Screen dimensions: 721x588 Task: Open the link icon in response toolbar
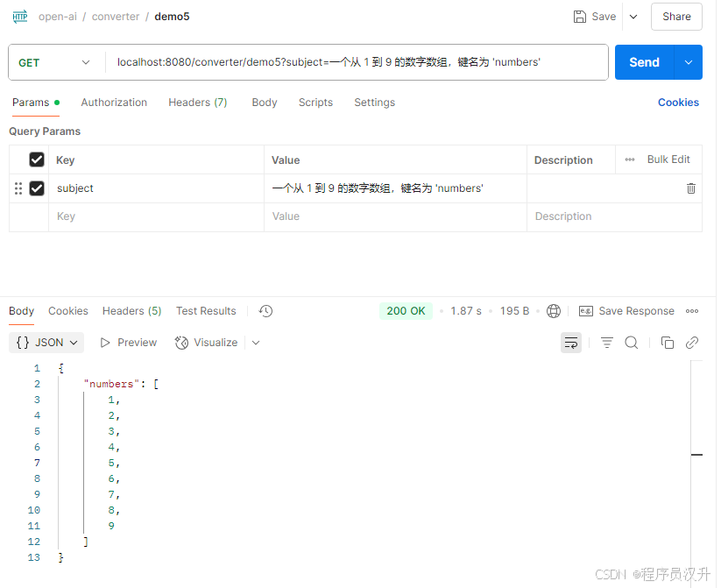(692, 343)
